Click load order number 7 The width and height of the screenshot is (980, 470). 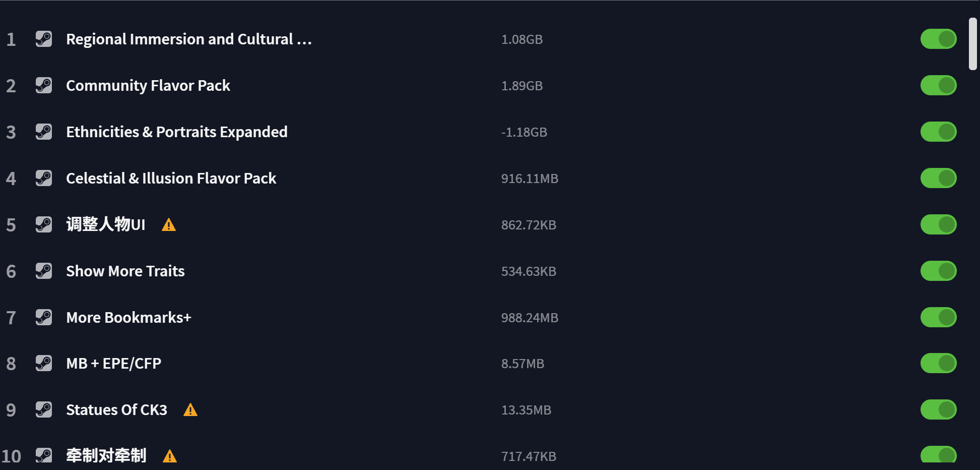point(11,318)
